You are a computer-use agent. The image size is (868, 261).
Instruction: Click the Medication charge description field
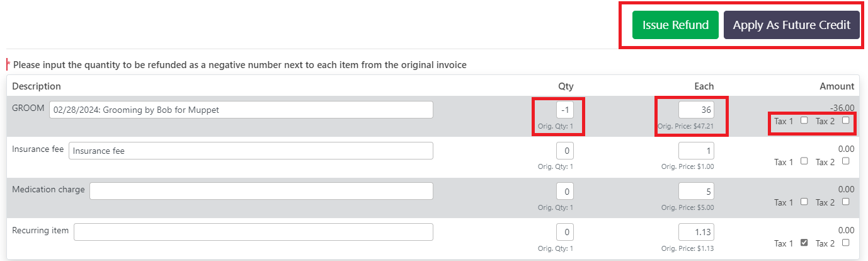(261, 191)
